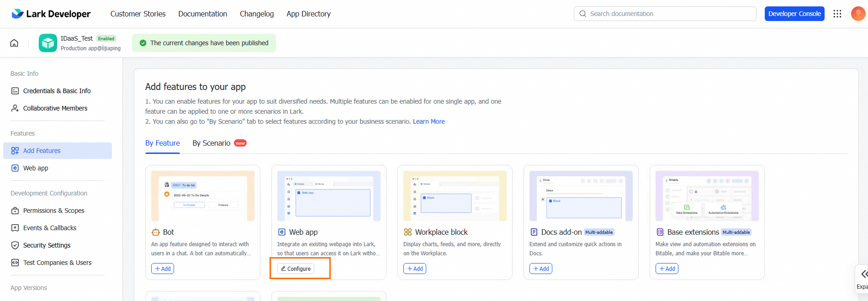Focus the Search documentation field

(x=665, y=14)
